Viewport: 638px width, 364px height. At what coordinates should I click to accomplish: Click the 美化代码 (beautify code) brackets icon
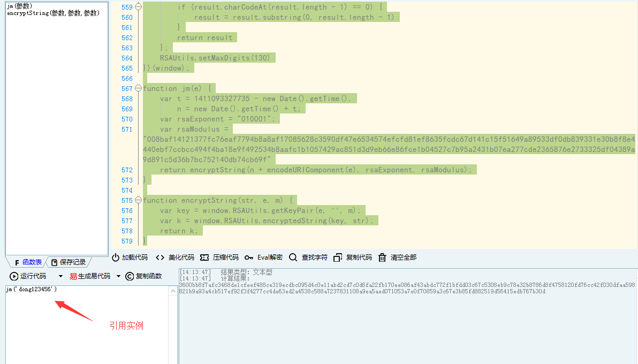click(160, 257)
